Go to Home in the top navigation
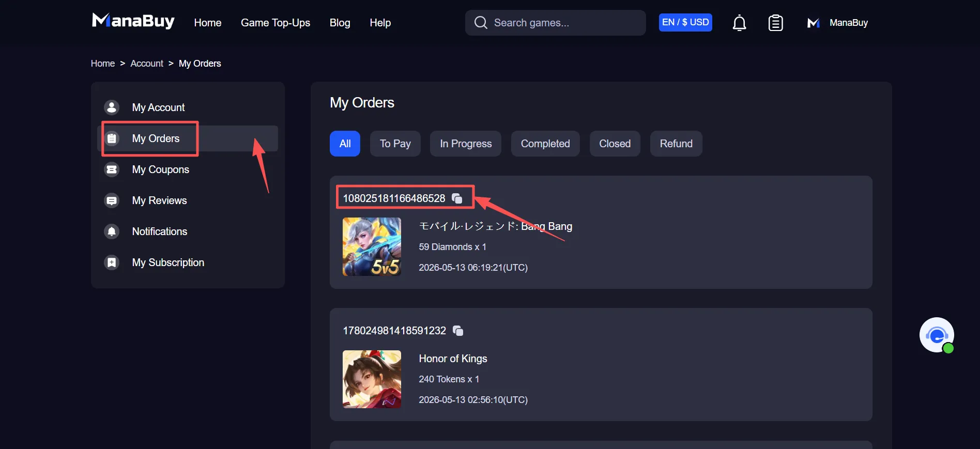980x449 pixels. point(208,23)
